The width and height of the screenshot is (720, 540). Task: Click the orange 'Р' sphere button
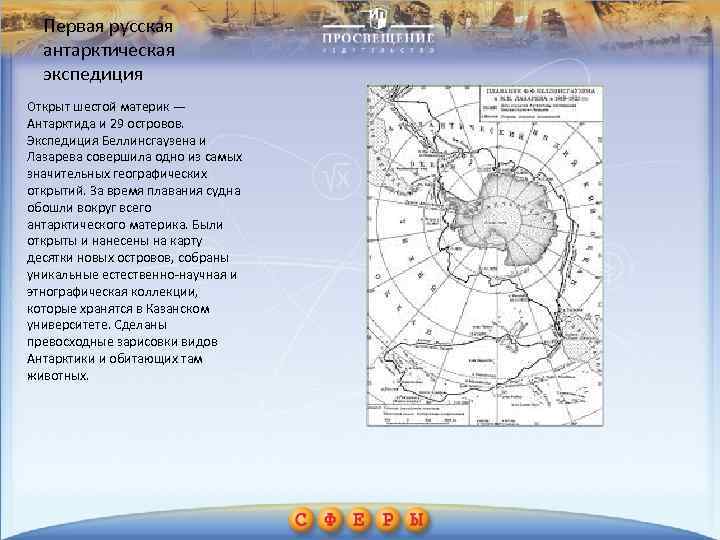(388, 520)
